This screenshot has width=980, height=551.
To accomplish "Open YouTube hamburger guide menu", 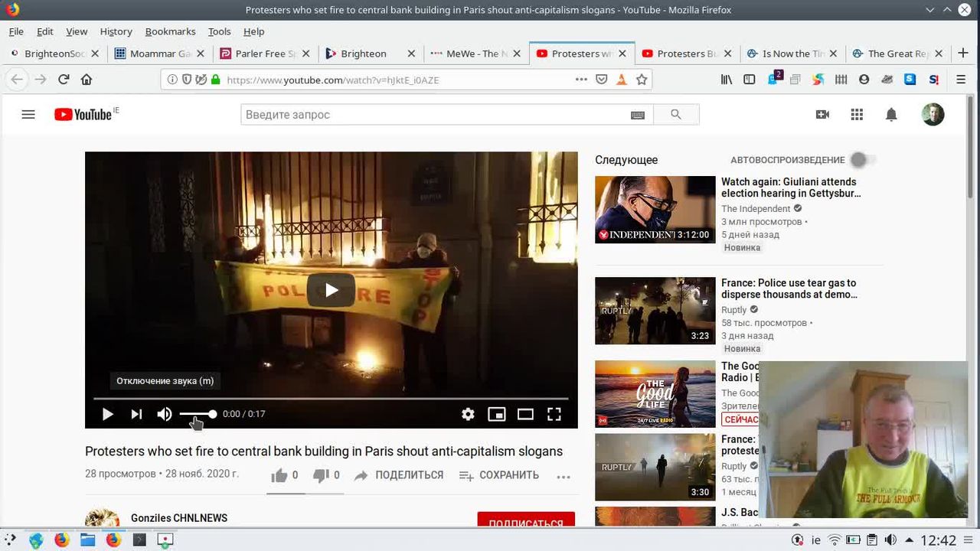I will click(28, 115).
